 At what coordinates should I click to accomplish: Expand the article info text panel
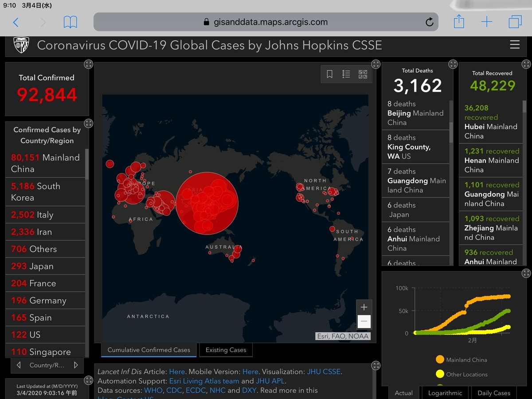pyautogui.click(x=376, y=366)
